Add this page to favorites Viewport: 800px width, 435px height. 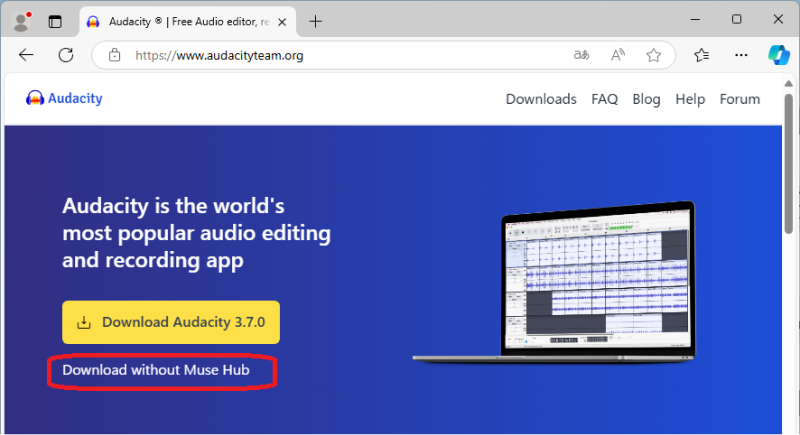coord(654,55)
